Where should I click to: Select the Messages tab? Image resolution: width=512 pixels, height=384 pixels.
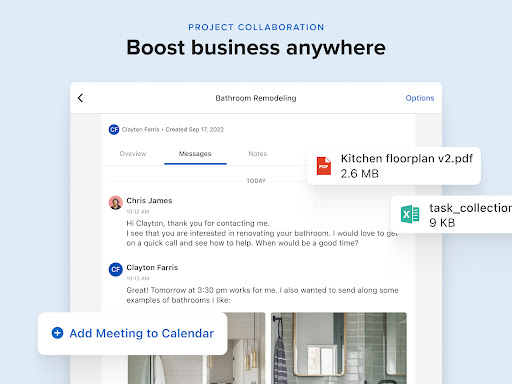point(195,154)
